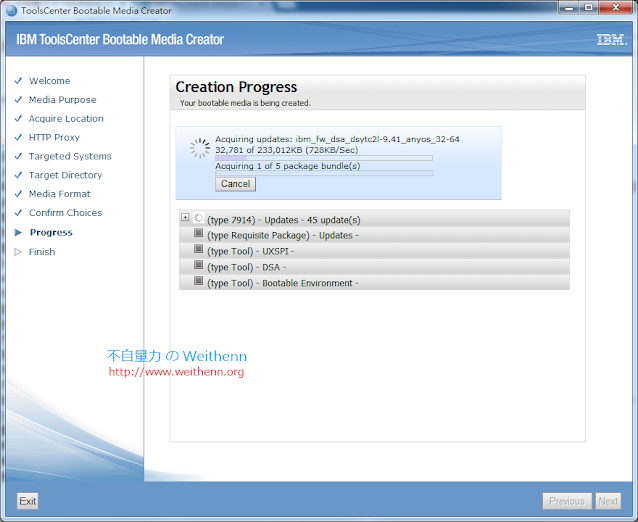Click the disabled Next button
The image size is (638, 522).
(x=608, y=501)
